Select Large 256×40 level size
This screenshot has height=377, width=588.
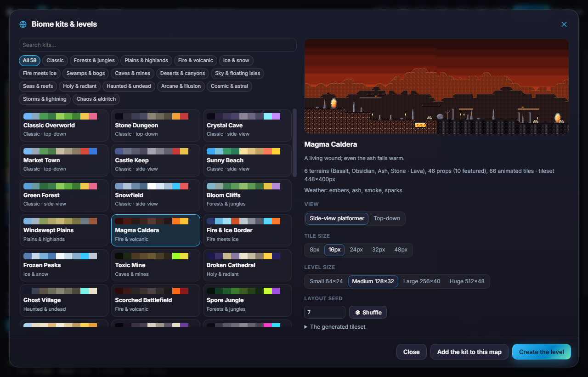[x=422, y=281]
